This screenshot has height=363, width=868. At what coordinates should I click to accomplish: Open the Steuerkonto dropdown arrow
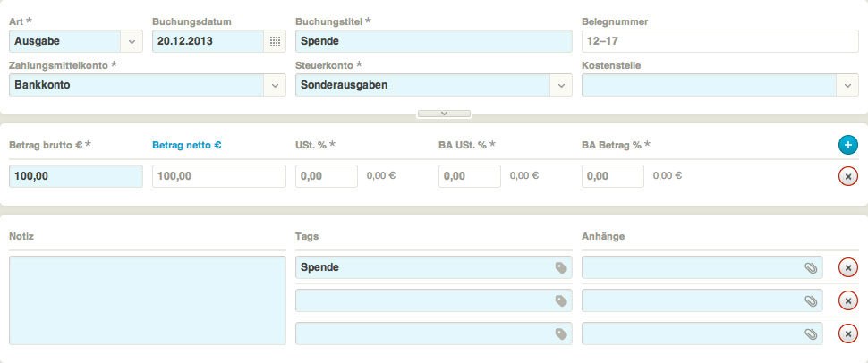561,85
